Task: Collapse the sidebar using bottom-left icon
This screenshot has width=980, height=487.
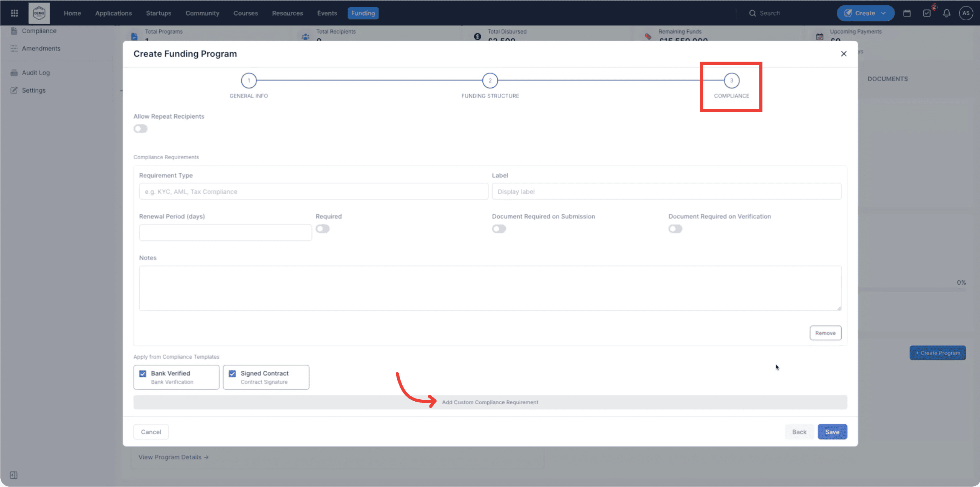Action: (x=13, y=475)
